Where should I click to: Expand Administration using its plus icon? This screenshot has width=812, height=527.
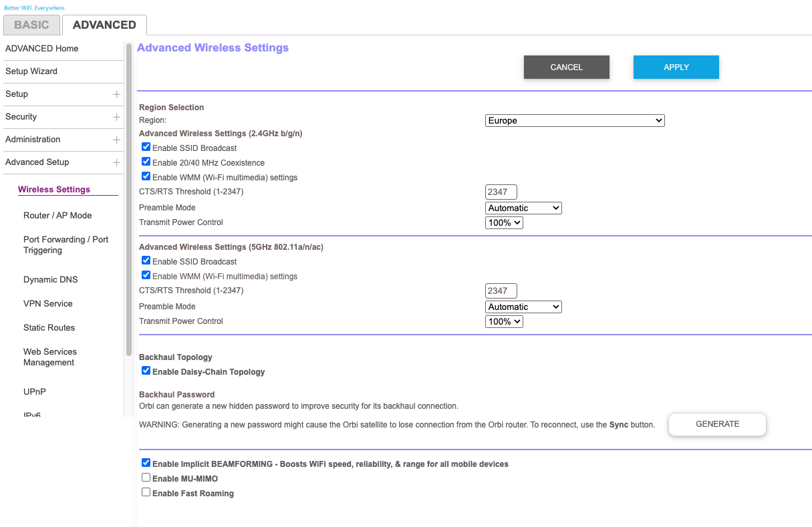click(x=117, y=140)
